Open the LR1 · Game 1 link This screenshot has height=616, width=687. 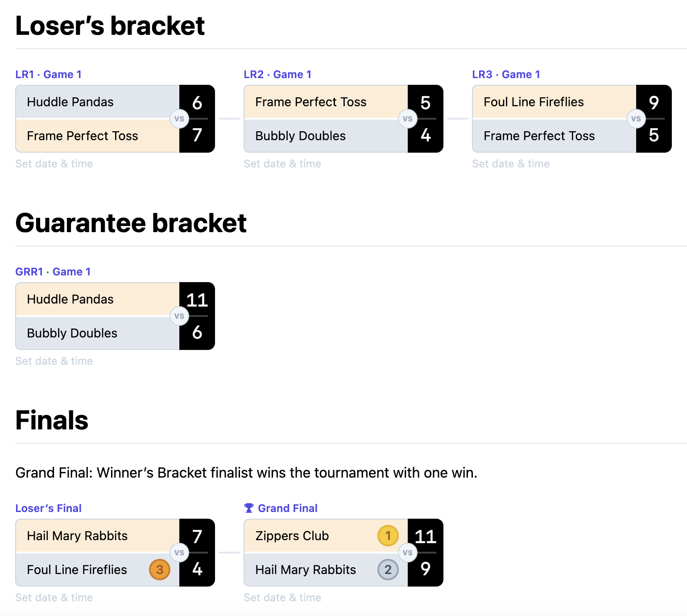click(49, 75)
